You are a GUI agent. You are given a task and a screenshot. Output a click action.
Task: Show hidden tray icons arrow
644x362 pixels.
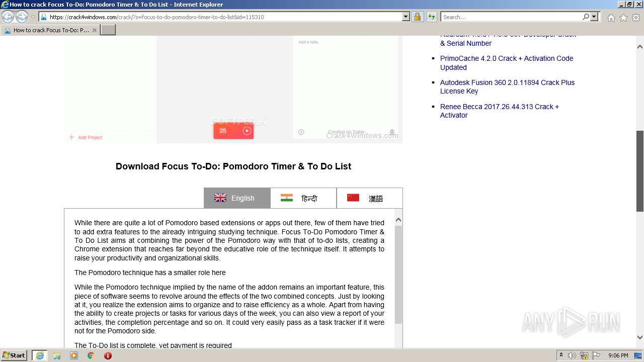[561, 355]
